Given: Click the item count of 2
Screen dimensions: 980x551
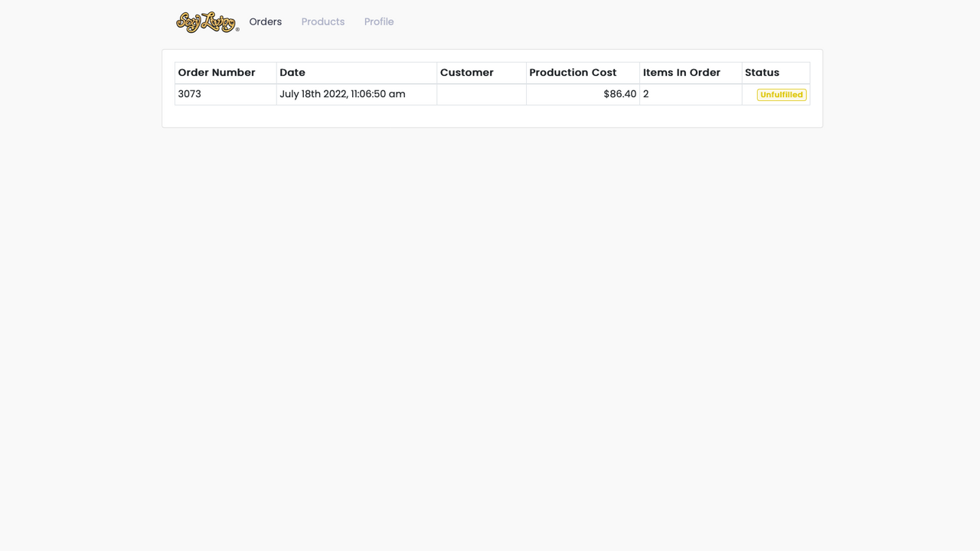Looking at the screenshot, I should (x=645, y=93).
